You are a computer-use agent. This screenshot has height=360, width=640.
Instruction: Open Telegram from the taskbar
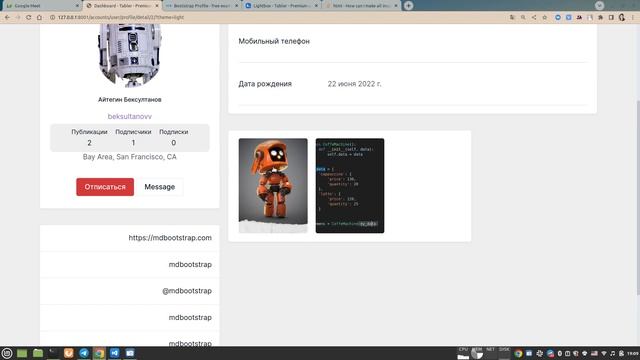click(84, 353)
